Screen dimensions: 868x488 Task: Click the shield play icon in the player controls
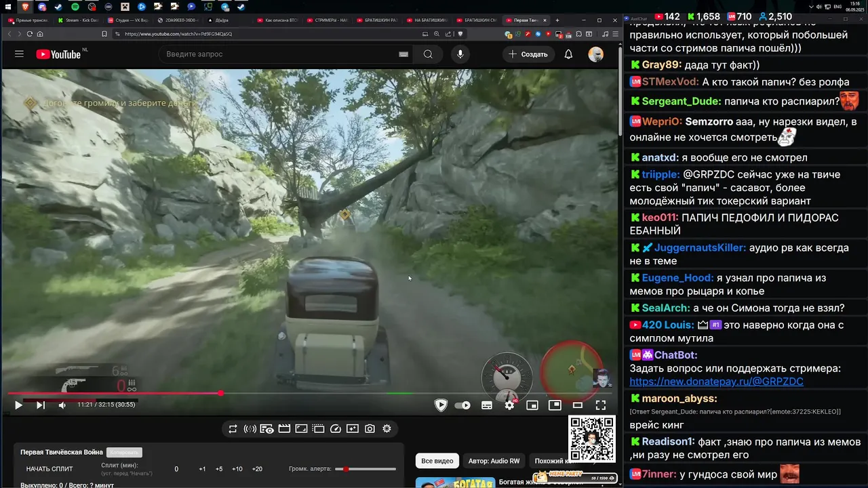click(x=441, y=405)
